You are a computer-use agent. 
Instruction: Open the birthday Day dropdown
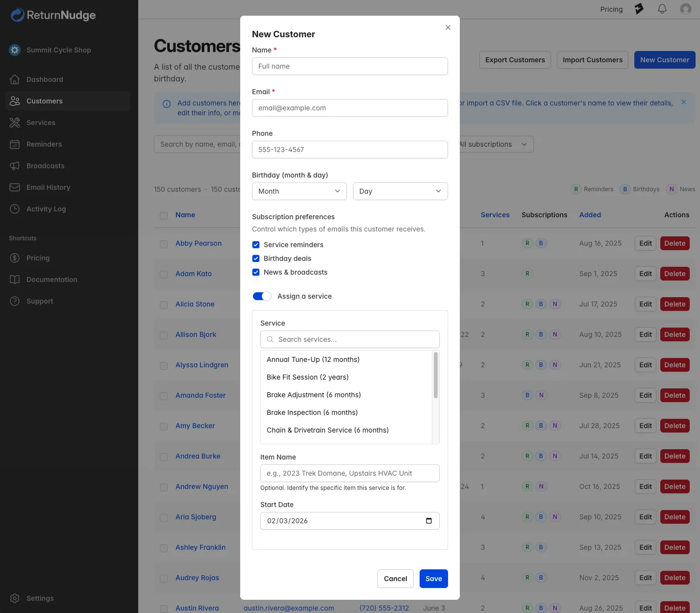coord(400,191)
